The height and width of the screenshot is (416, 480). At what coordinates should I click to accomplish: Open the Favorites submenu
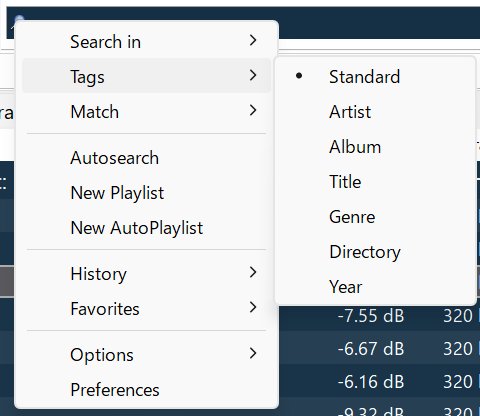(146, 309)
